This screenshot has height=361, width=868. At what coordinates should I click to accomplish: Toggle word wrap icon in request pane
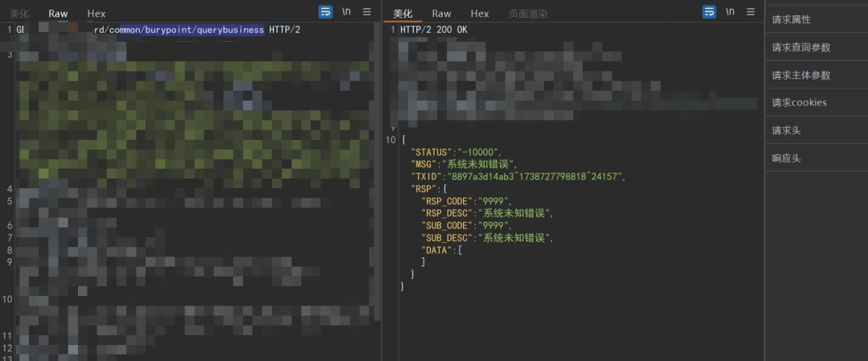tap(325, 11)
